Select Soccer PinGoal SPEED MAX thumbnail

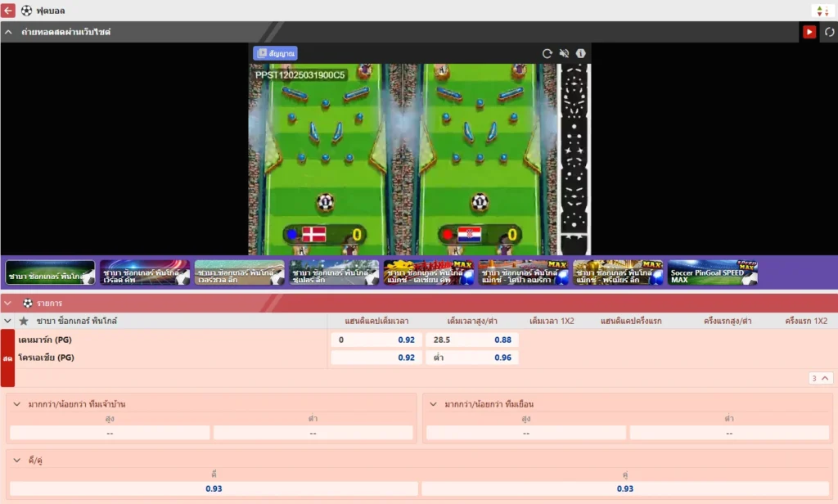tap(713, 272)
